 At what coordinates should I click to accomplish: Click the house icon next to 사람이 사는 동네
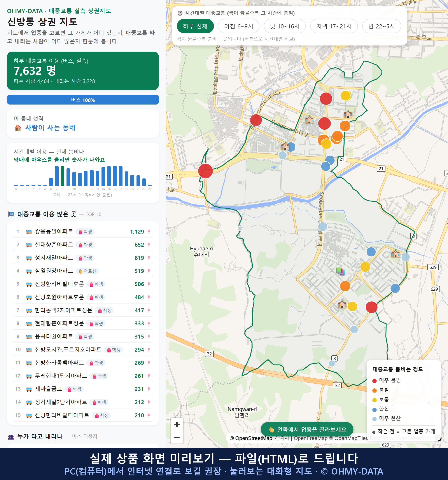(x=18, y=128)
